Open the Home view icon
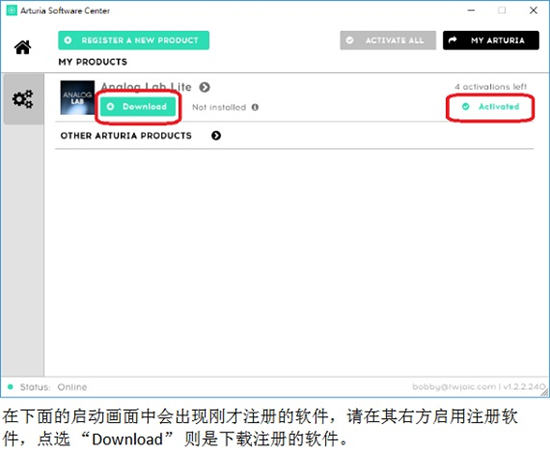This screenshot has height=451, width=550. [22, 47]
